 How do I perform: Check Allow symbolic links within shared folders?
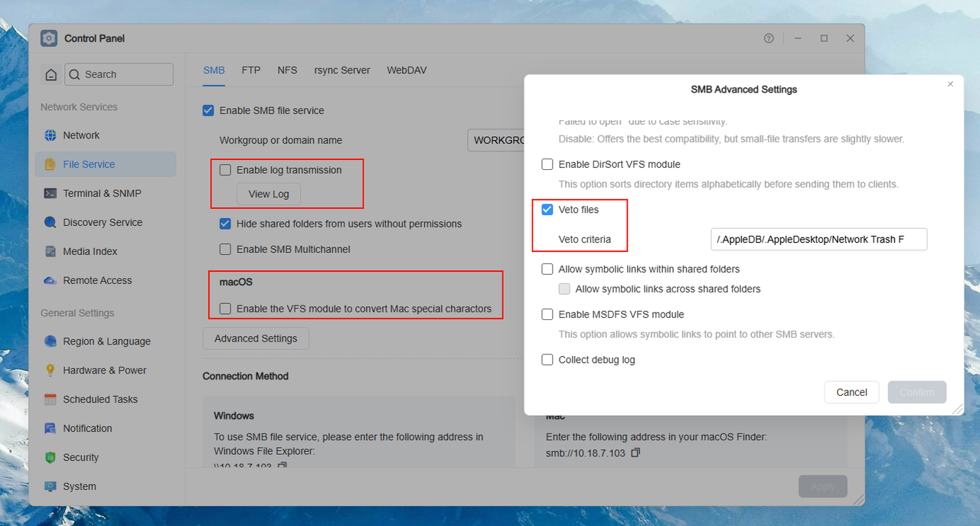[547, 270]
